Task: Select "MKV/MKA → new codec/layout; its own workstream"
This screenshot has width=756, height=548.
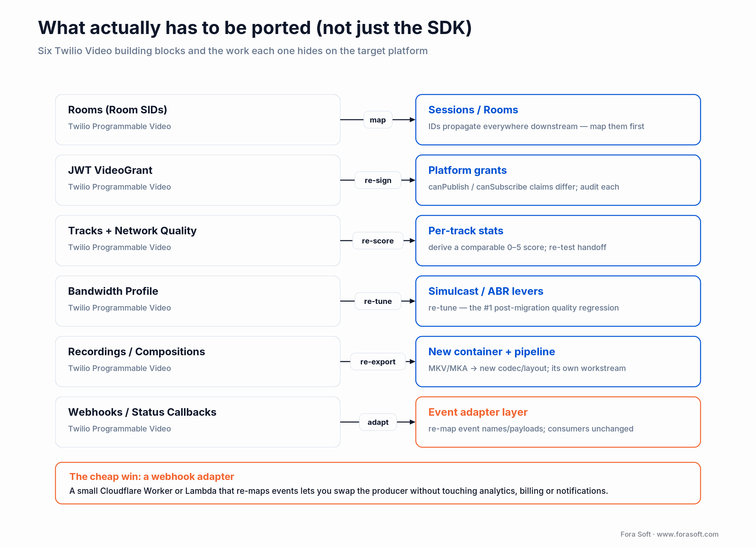Action: pyautogui.click(x=527, y=368)
